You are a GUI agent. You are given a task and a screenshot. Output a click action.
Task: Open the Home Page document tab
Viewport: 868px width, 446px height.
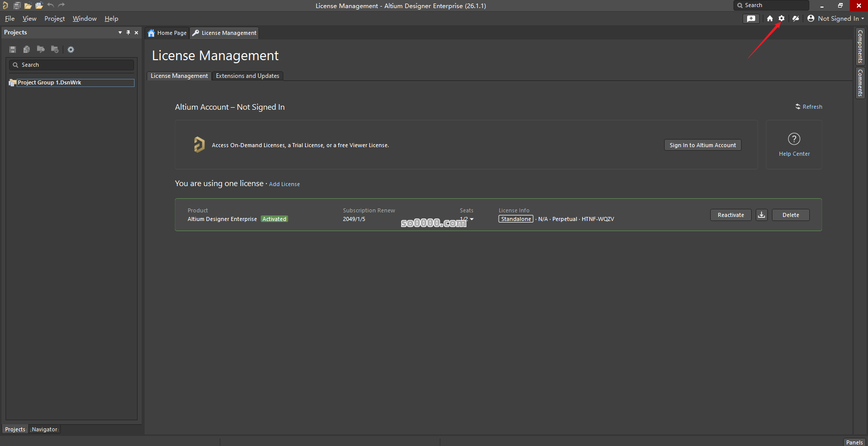click(x=167, y=33)
